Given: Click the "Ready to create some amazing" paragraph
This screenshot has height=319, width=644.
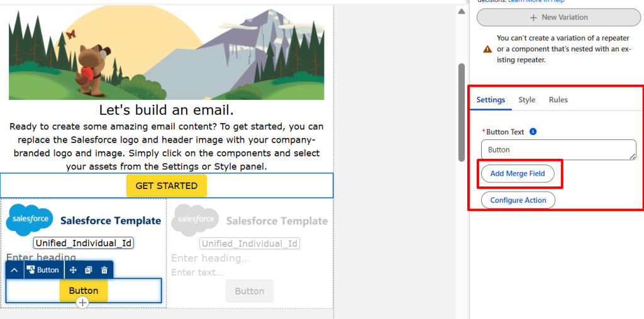Looking at the screenshot, I should click(x=166, y=147).
